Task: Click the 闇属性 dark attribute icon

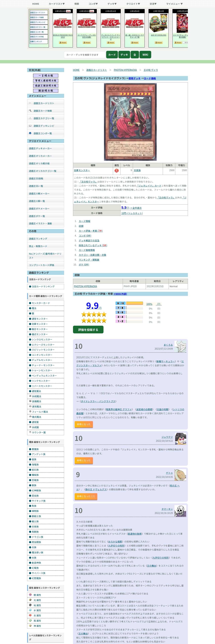Action: pos(30,595)
